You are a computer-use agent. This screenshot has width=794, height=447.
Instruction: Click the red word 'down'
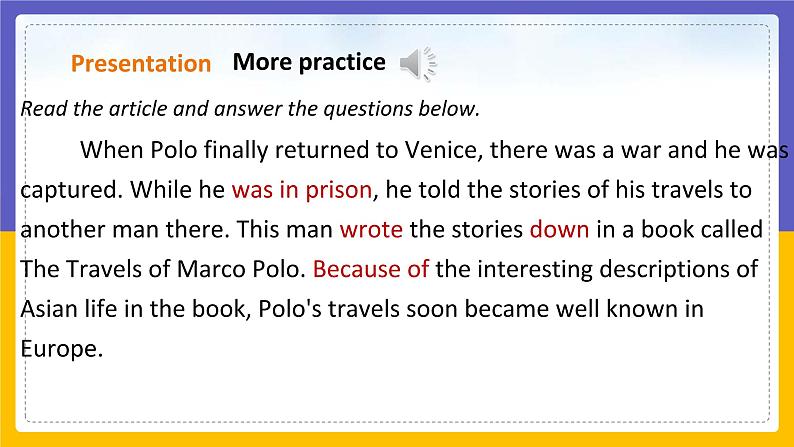tap(560, 229)
